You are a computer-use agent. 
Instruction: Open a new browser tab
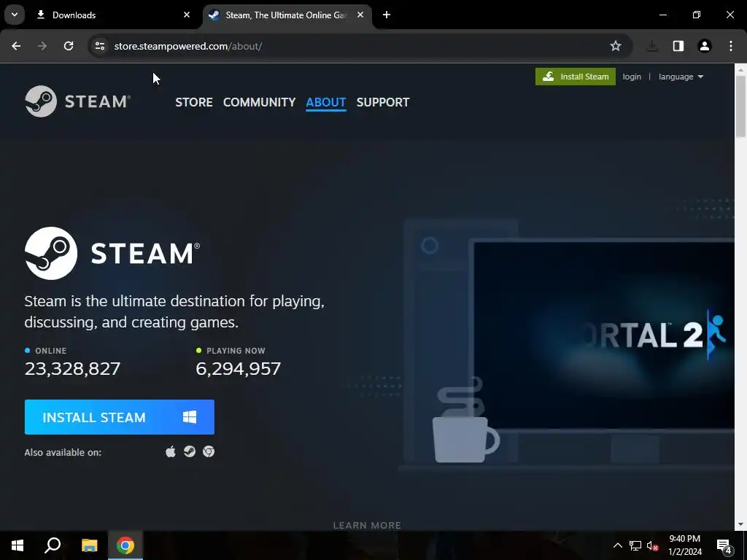point(387,15)
